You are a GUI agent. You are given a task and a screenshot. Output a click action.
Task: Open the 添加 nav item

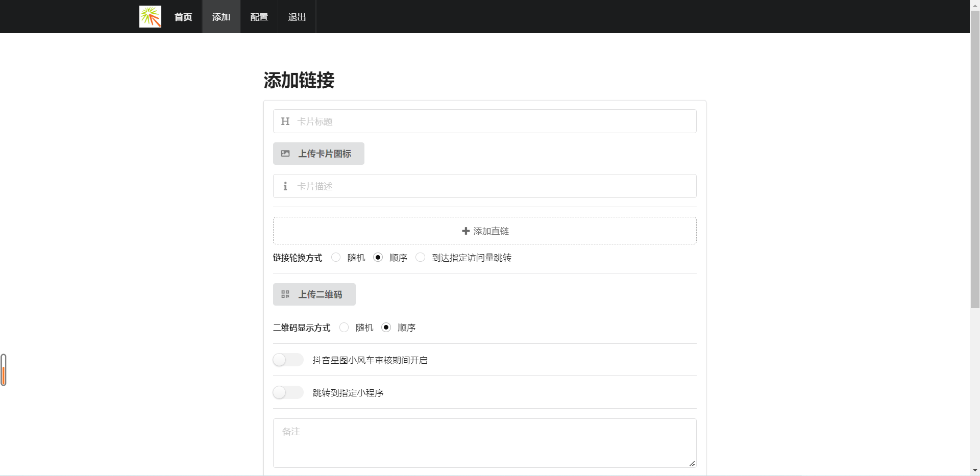pos(221,17)
